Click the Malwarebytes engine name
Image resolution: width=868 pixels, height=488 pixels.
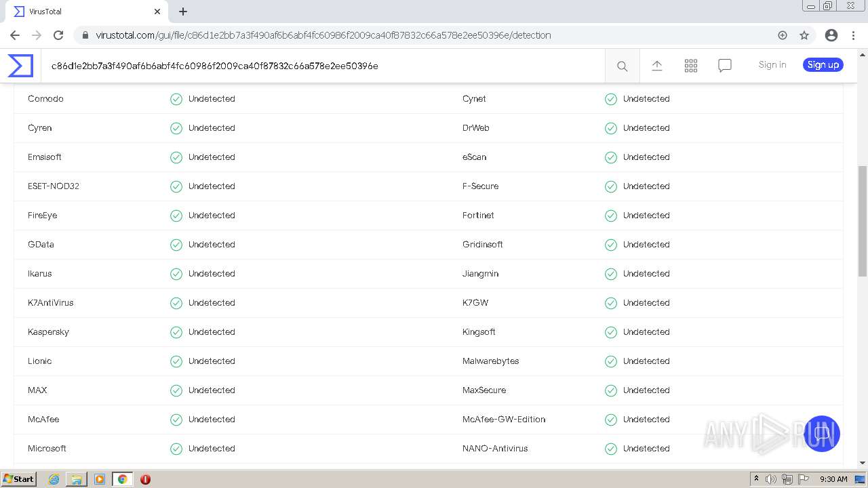491,361
